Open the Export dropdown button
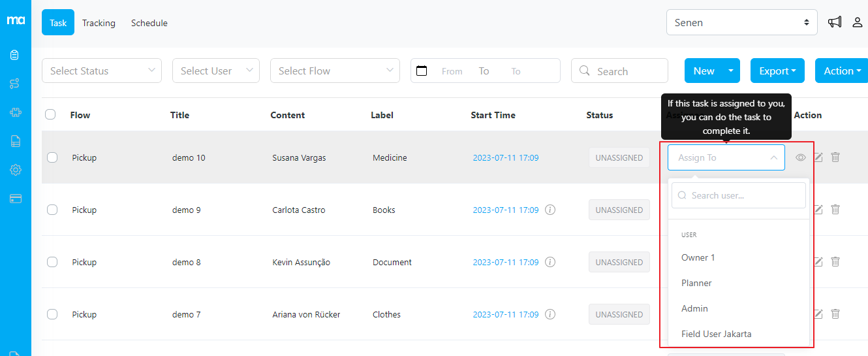Screen dimensions: 868x356 777,71
